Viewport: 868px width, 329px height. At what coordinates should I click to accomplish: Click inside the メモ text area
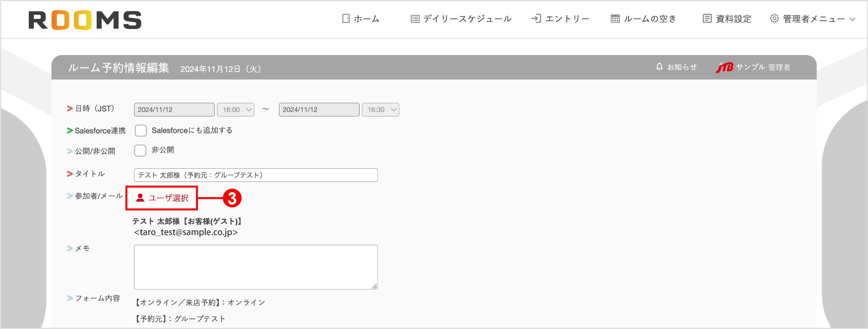point(256,266)
